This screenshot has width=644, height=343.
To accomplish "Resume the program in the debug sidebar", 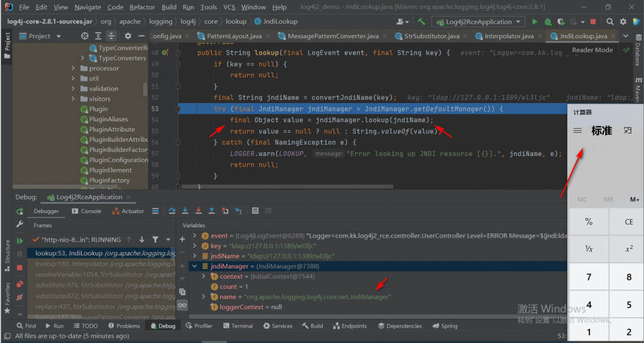I will (x=19, y=241).
